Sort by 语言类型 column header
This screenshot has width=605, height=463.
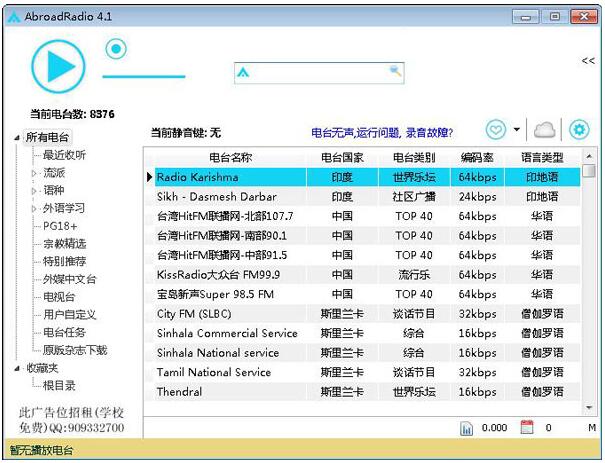click(542, 157)
